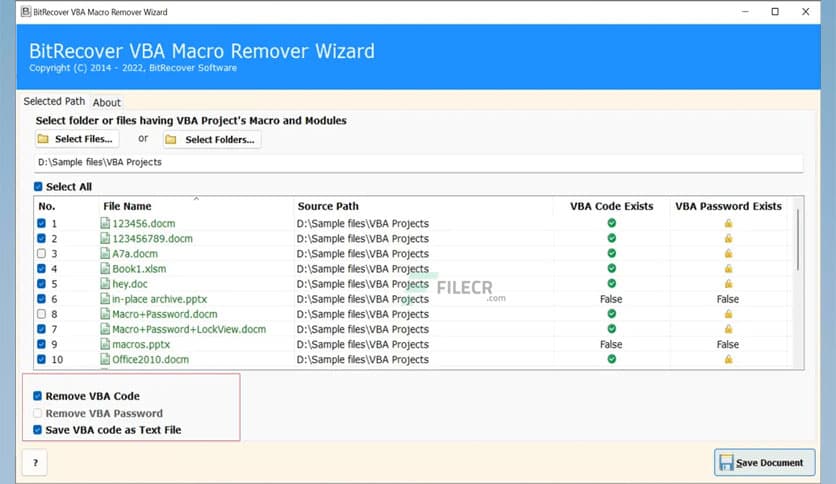
Task: Sort by VBA Password Exists column header
Action: point(728,206)
